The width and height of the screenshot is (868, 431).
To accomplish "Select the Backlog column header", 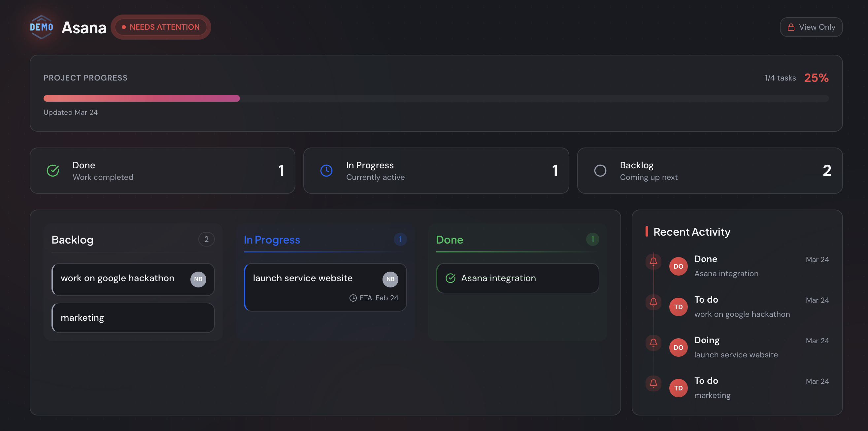I will 73,240.
